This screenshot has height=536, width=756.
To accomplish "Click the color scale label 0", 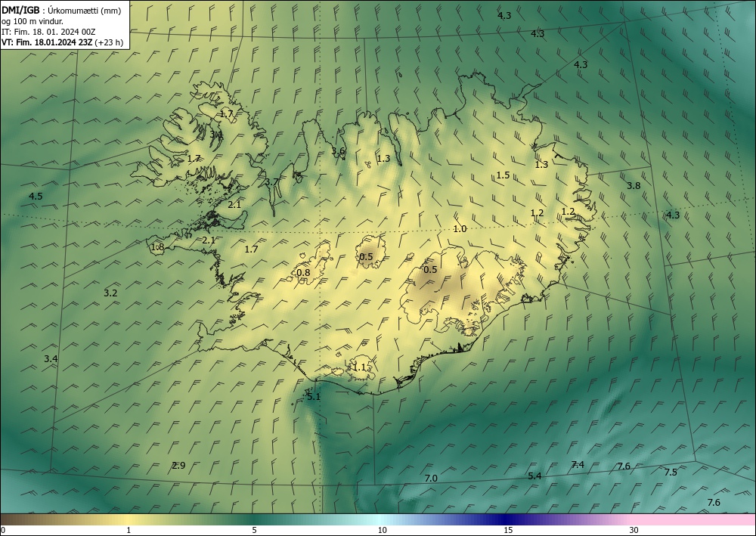I will [3, 531].
